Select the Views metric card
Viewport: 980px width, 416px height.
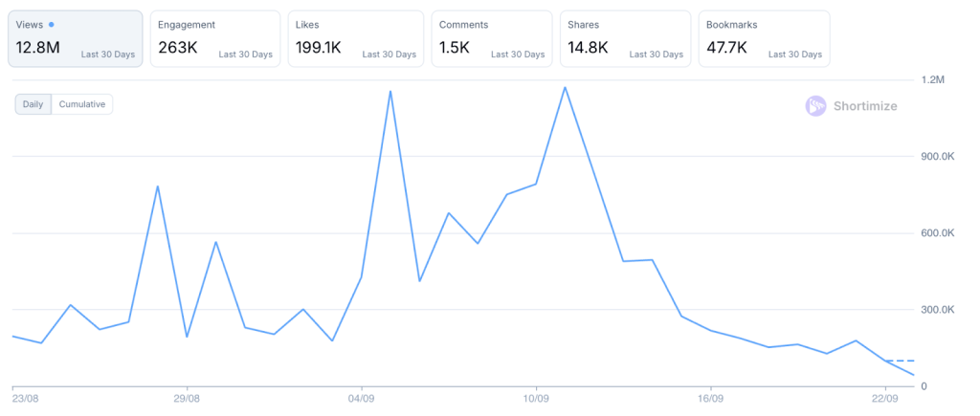(75, 39)
